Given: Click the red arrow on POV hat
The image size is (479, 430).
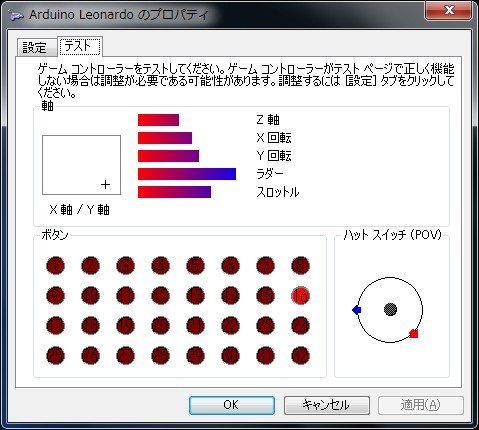Looking at the screenshot, I should [414, 334].
